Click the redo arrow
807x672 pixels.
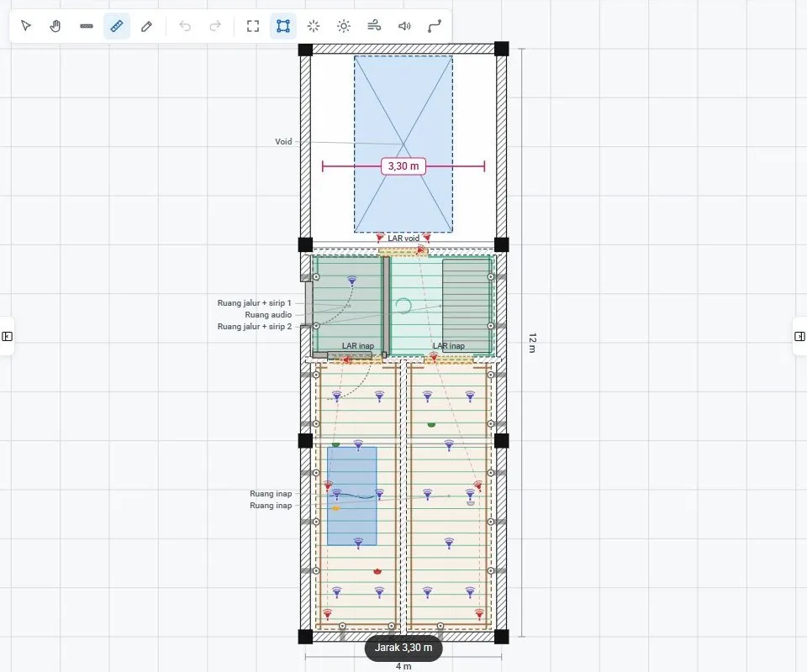point(215,26)
